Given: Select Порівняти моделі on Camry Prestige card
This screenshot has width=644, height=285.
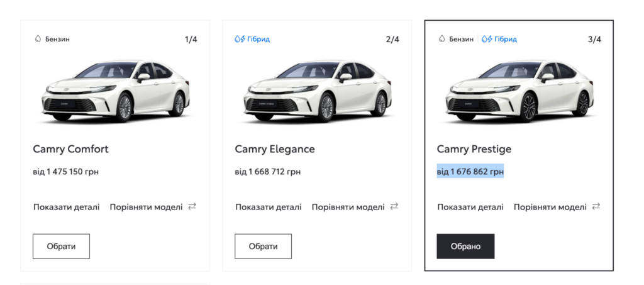Looking at the screenshot, I should (550, 207).
